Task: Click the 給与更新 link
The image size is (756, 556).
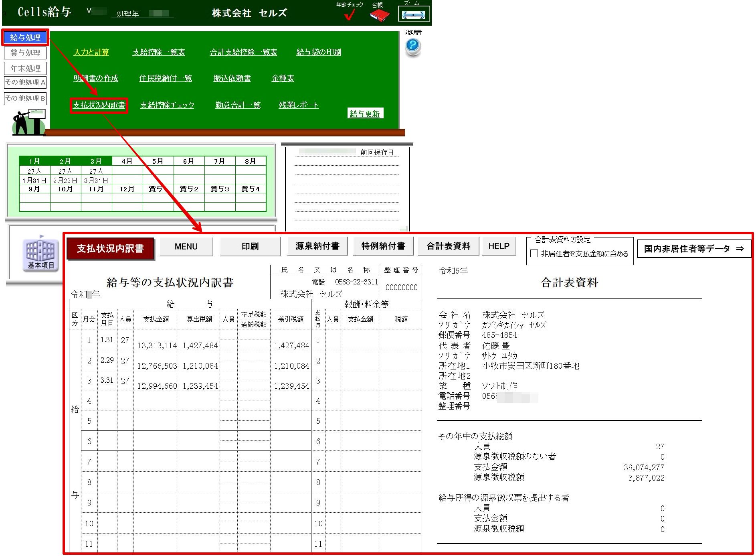Action: pos(364,114)
